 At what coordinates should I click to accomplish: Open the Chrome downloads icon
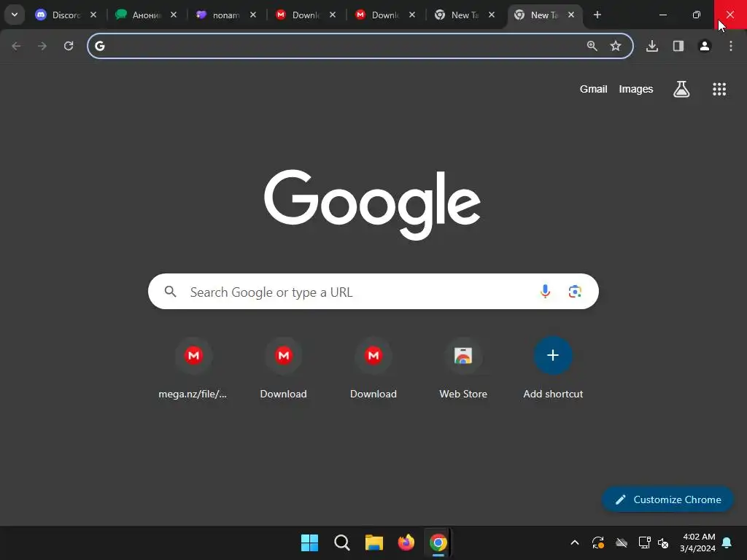click(x=652, y=46)
